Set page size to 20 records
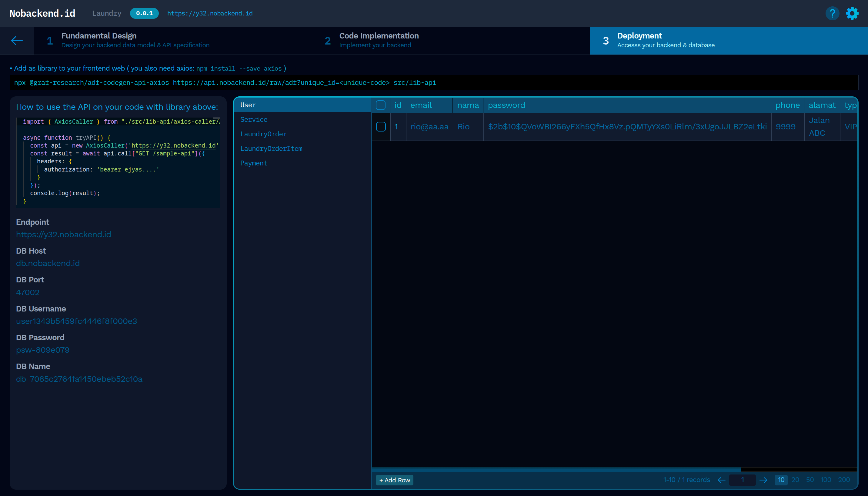 coord(795,480)
